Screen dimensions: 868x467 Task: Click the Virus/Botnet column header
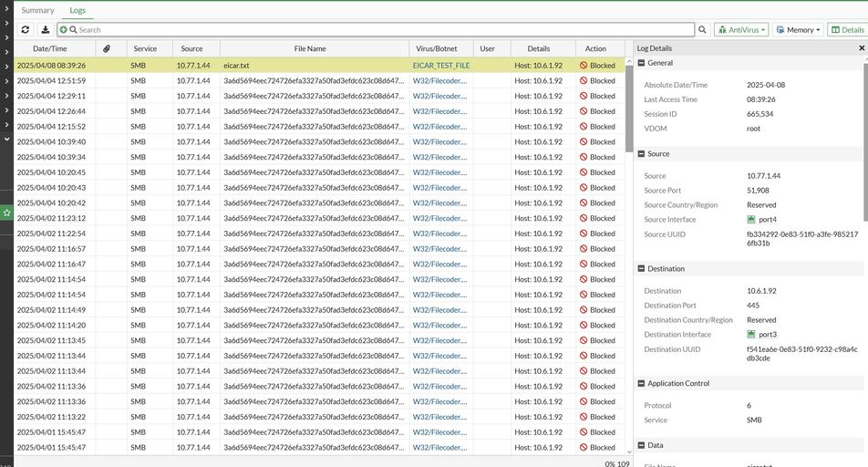(436, 48)
